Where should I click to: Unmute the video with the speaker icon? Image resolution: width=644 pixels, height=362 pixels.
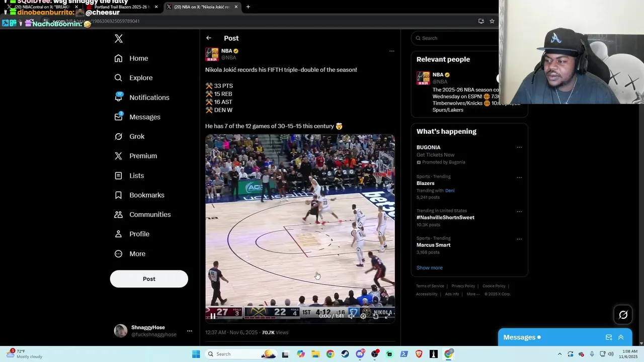point(351,316)
